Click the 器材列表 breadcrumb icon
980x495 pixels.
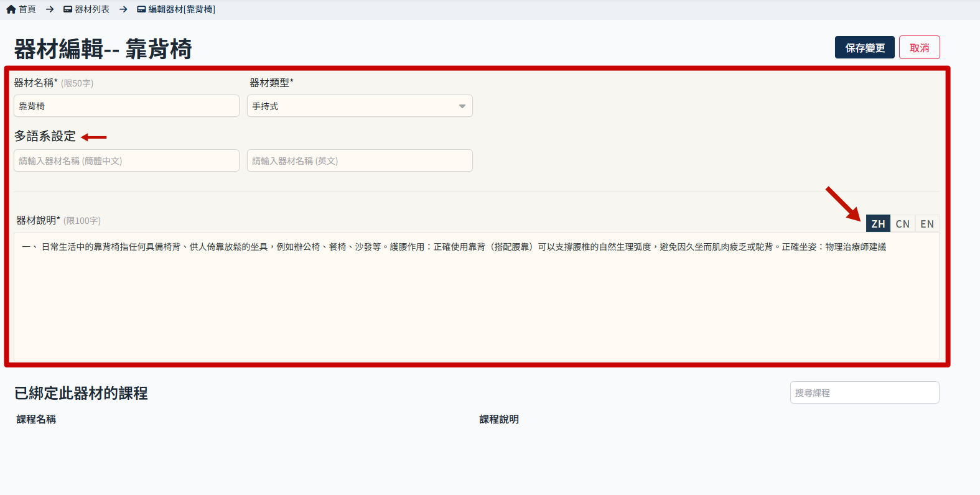68,9
